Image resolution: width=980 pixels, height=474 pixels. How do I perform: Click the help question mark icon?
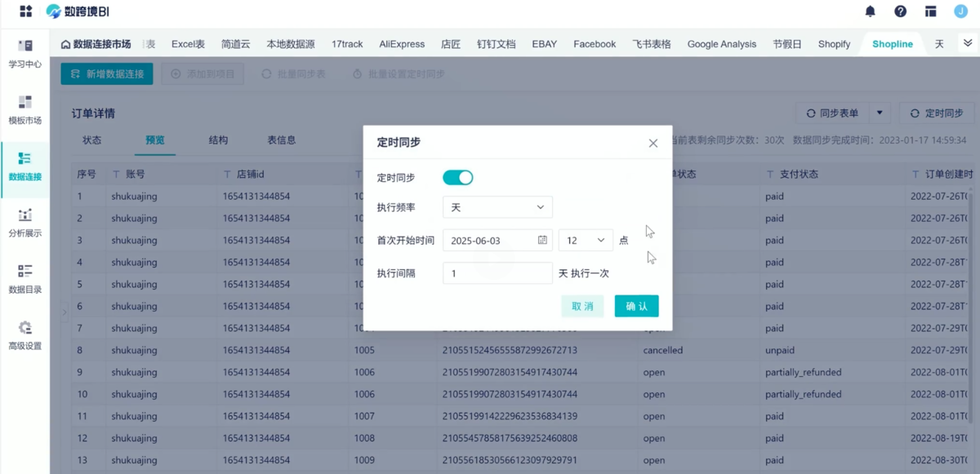(900, 11)
